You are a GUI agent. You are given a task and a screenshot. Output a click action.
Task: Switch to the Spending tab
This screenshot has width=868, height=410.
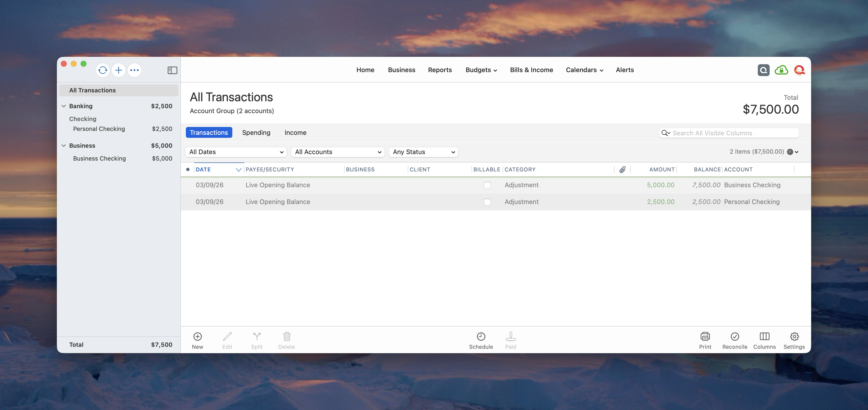256,133
